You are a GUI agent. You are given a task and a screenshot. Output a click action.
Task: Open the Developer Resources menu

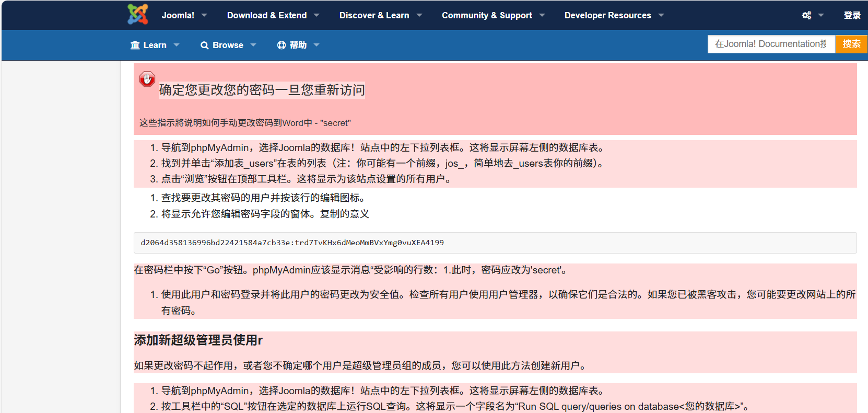[x=608, y=15]
